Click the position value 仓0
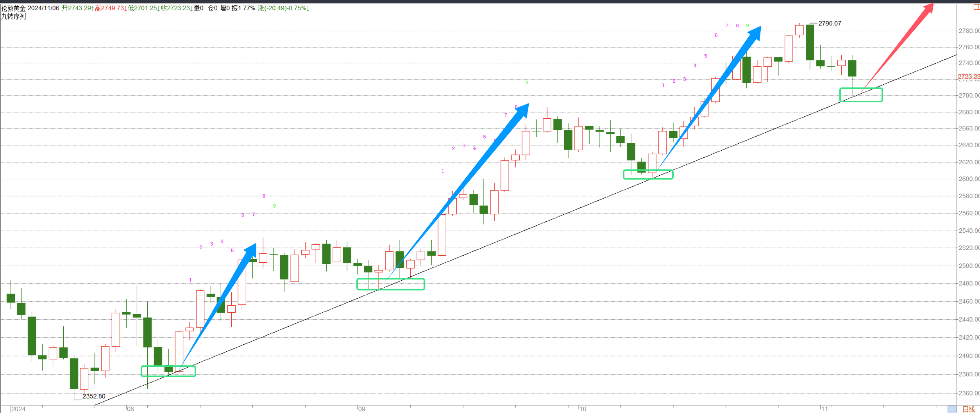The image size is (980, 413). tap(213, 8)
